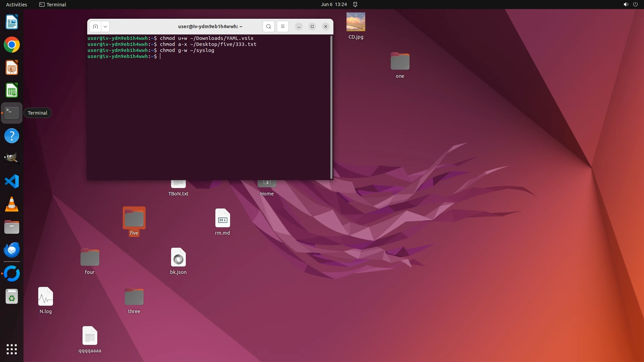Expand the terminal new-tab dropdown arrow
The height and width of the screenshot is (362, 644).
(105, 26)
